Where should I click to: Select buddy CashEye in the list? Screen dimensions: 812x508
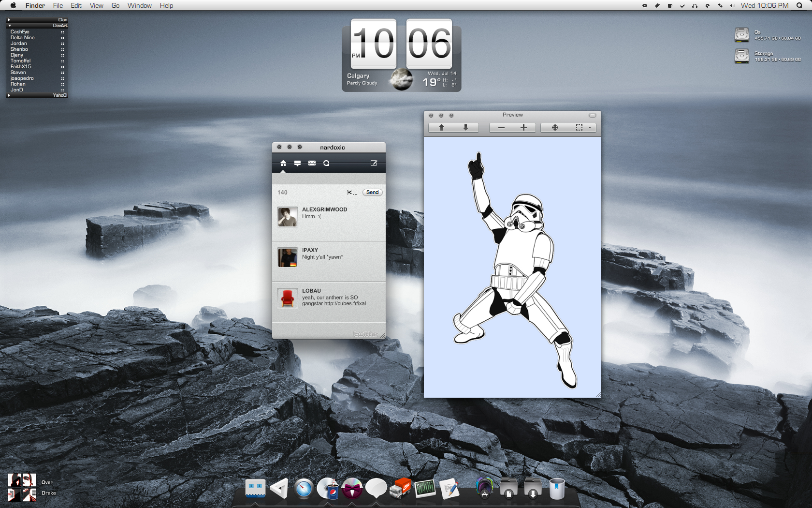pyautogui.click(x=37, y=32)
